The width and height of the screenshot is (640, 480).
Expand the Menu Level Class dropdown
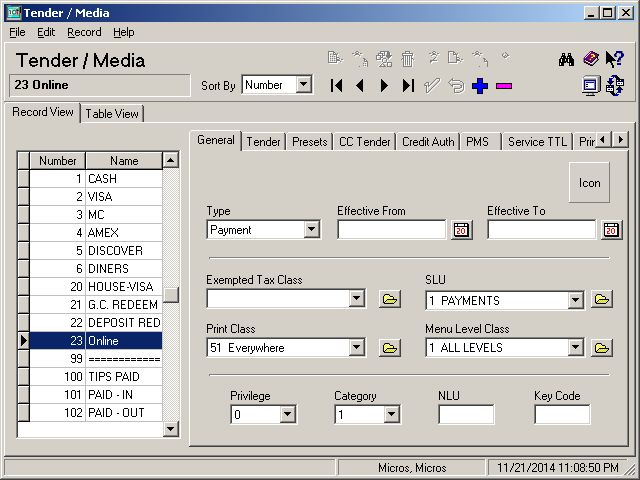pos(575,347)
